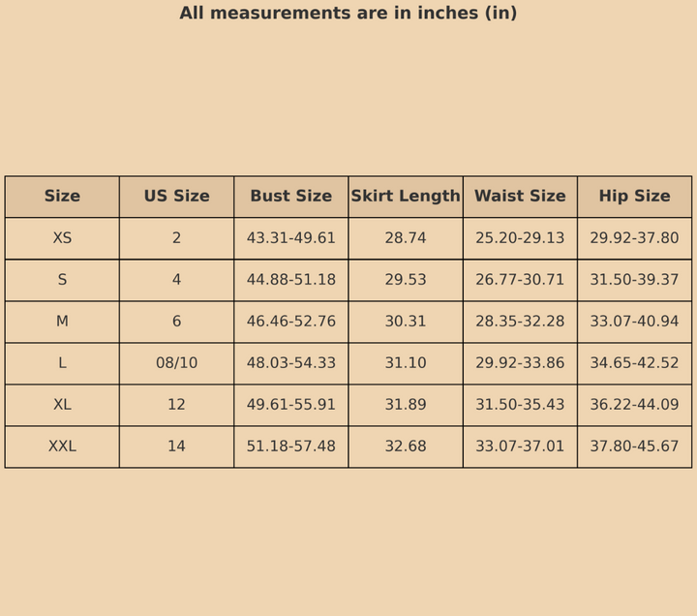The width and height of the screenshot is (697, 616).
Task: Select waist range 29.92-33.86
Action: (520, 363)
